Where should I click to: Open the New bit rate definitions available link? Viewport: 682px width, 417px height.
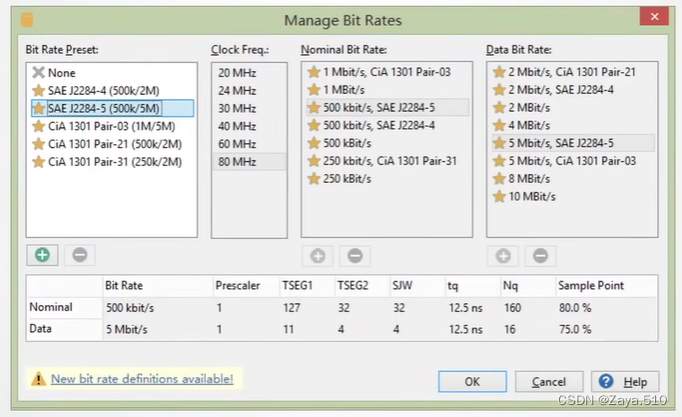pyautogui.click(x=142, y=379)
